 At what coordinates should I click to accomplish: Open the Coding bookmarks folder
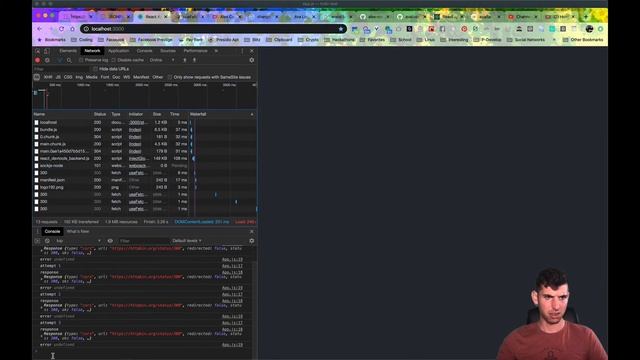tap(82, 40)
